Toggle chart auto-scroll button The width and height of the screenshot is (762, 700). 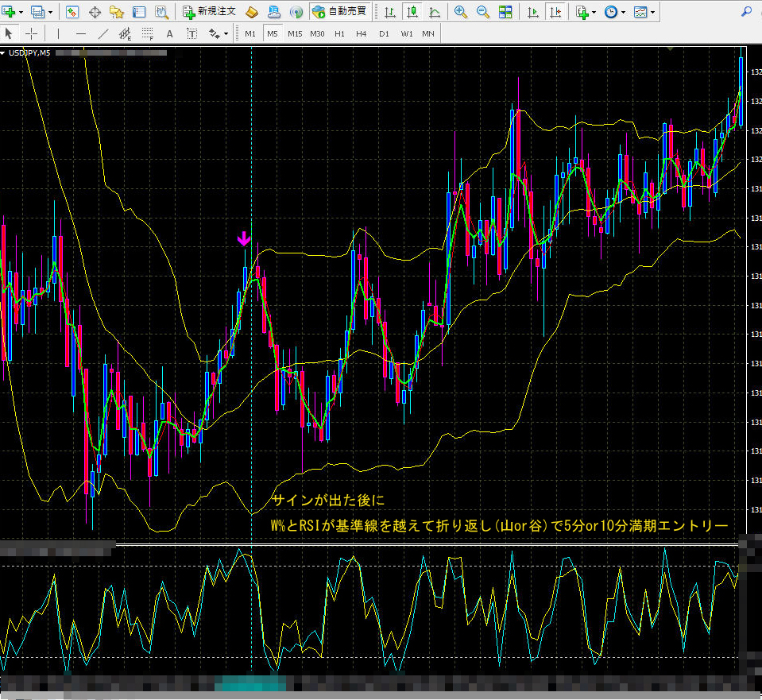(533, 12)
